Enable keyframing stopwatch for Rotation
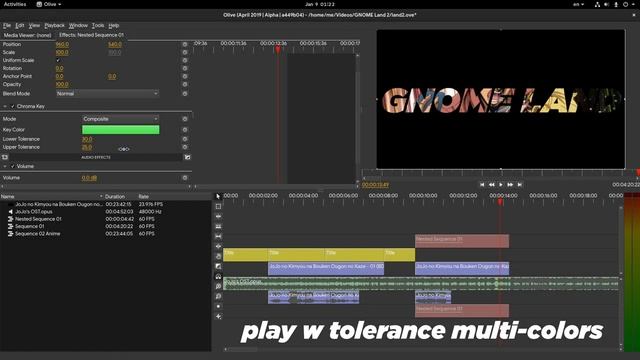This screenshot has width=640, height=360. (185, 68)
